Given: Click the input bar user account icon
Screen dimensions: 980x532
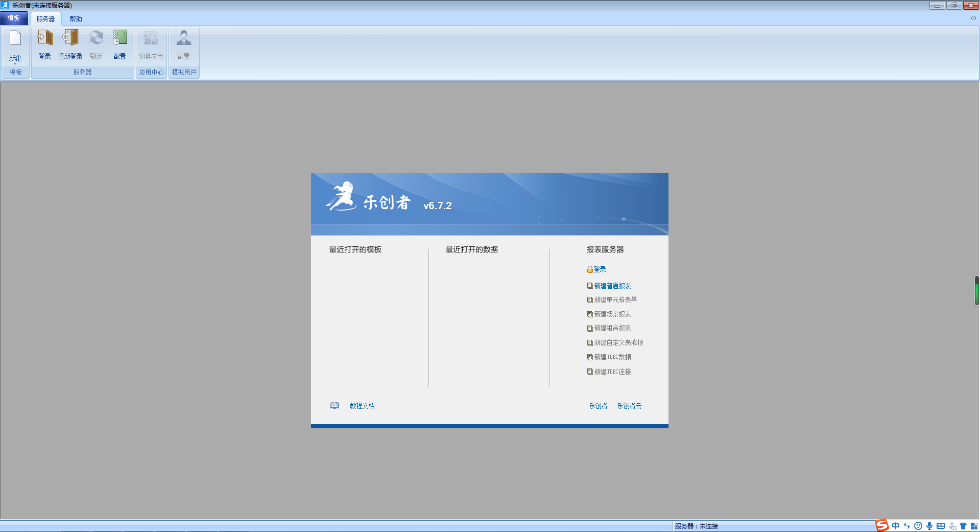Looking at the screenshot, I should (952, 526).
